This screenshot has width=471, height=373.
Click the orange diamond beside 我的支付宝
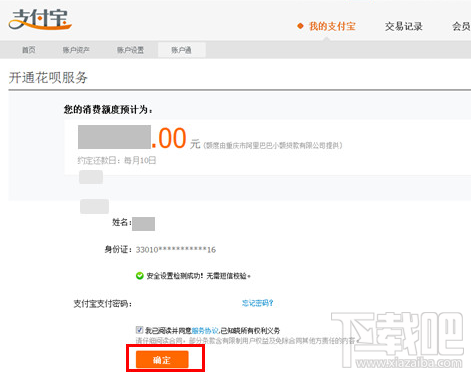click(300, 26)
